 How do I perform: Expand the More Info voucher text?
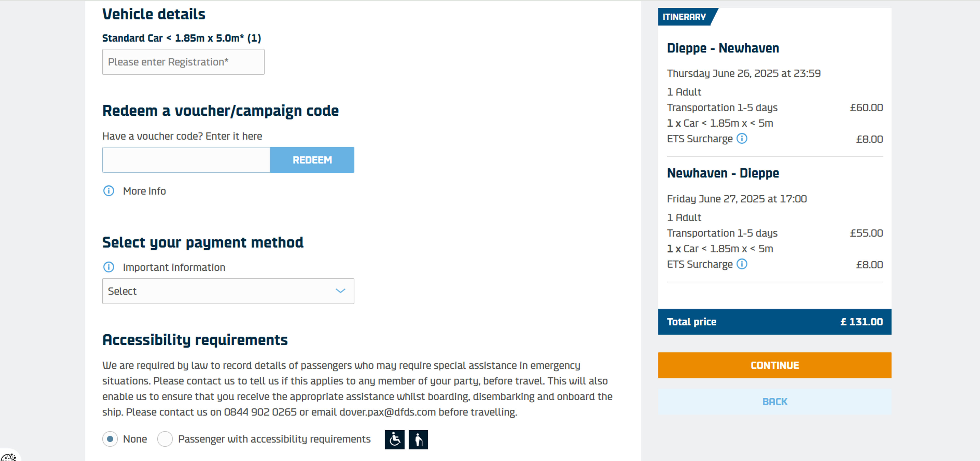[144, 191]
